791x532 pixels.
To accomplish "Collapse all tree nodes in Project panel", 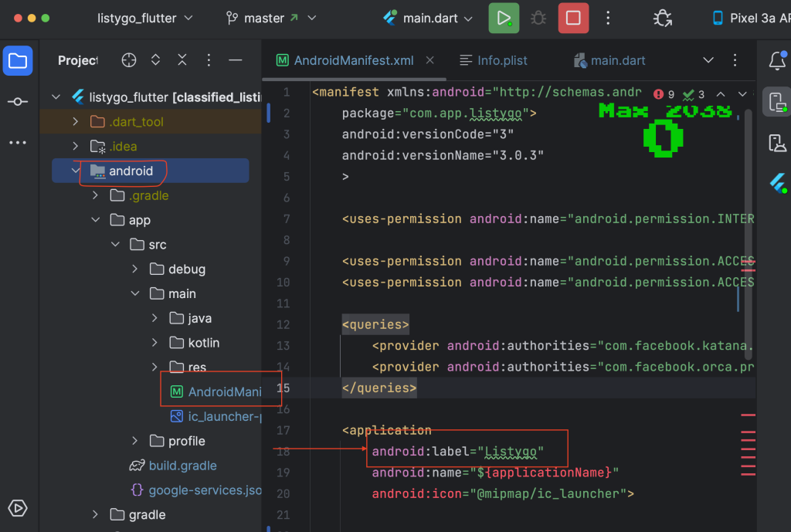I will point(182,60).
